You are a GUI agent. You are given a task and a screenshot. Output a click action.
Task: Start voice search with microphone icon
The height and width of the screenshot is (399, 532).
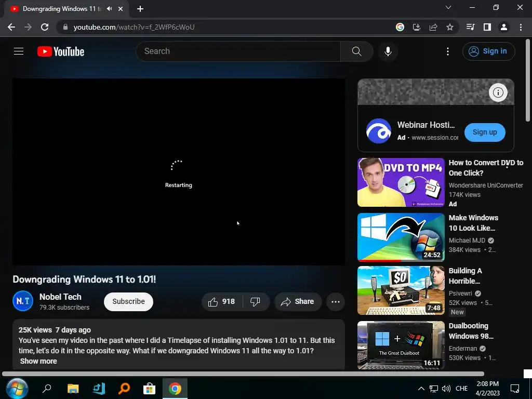pyautogui.click(x=388, y=51)
